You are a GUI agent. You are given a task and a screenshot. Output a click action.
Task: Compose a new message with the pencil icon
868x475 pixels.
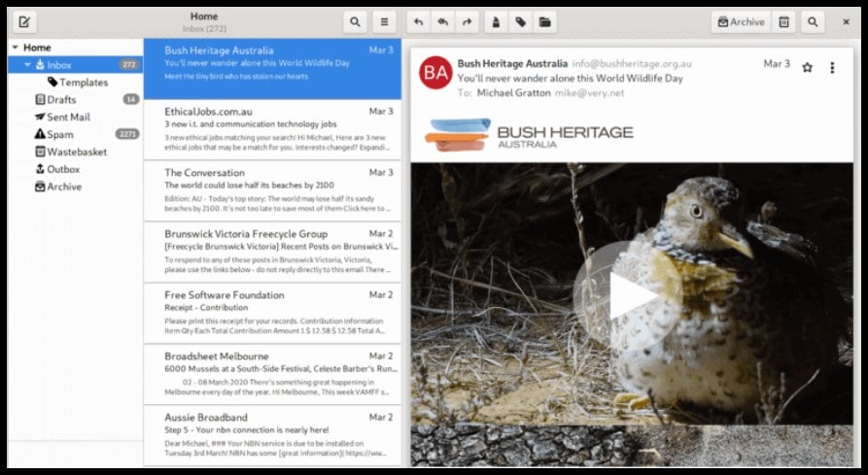24,22
